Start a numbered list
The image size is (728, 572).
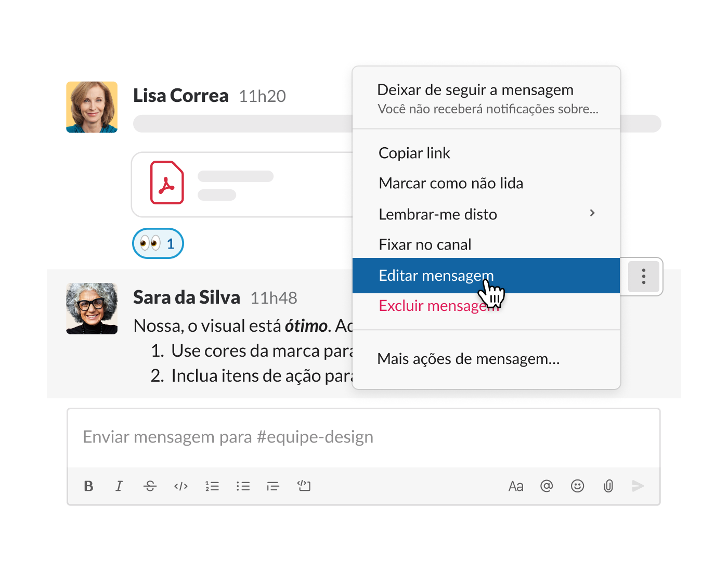point(212,486)
